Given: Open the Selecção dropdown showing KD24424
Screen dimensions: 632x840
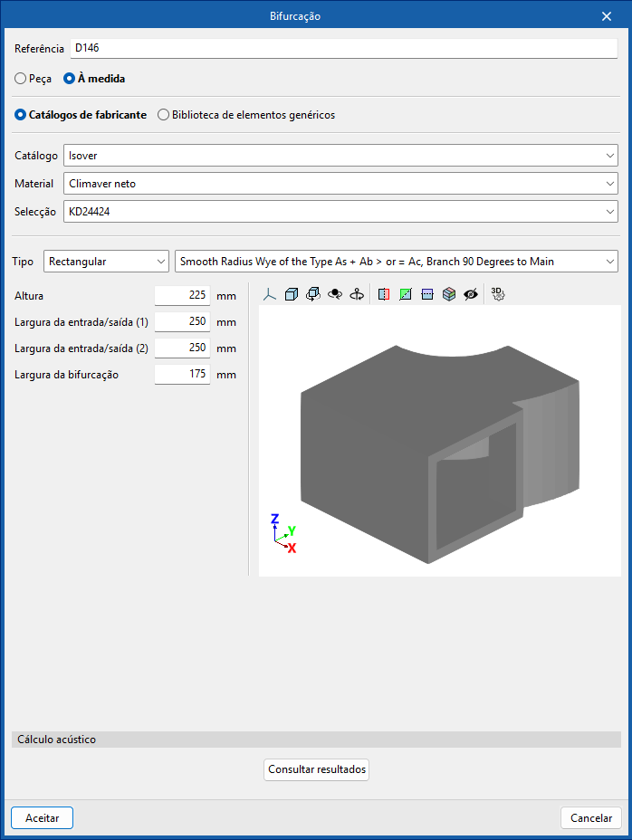Looking at the screenshot, I should 340,212.
